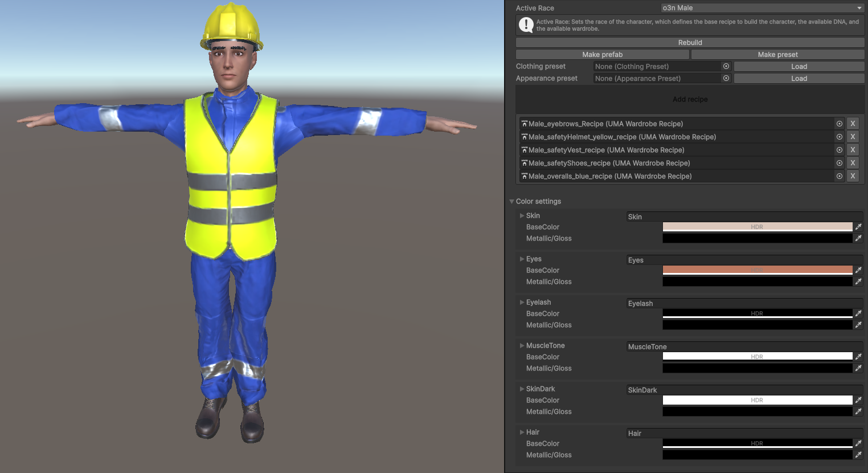Edit the Hair color name field

(x=744, y=433)
